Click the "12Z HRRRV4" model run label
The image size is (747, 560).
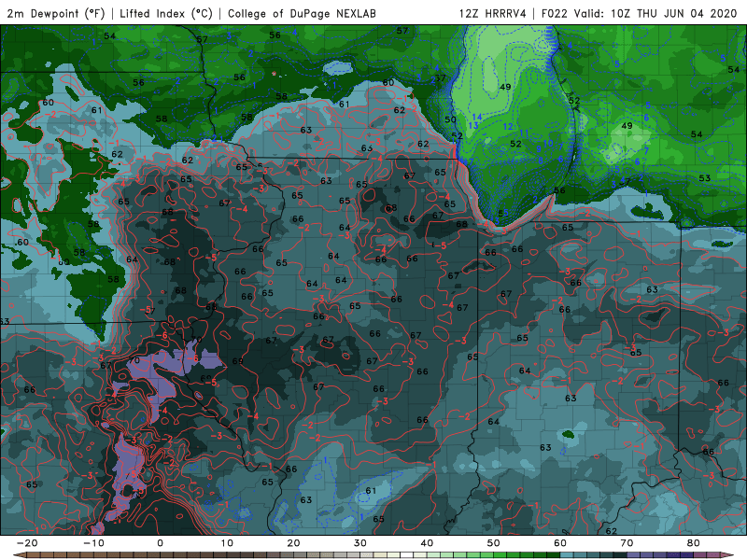coord(493,13)
